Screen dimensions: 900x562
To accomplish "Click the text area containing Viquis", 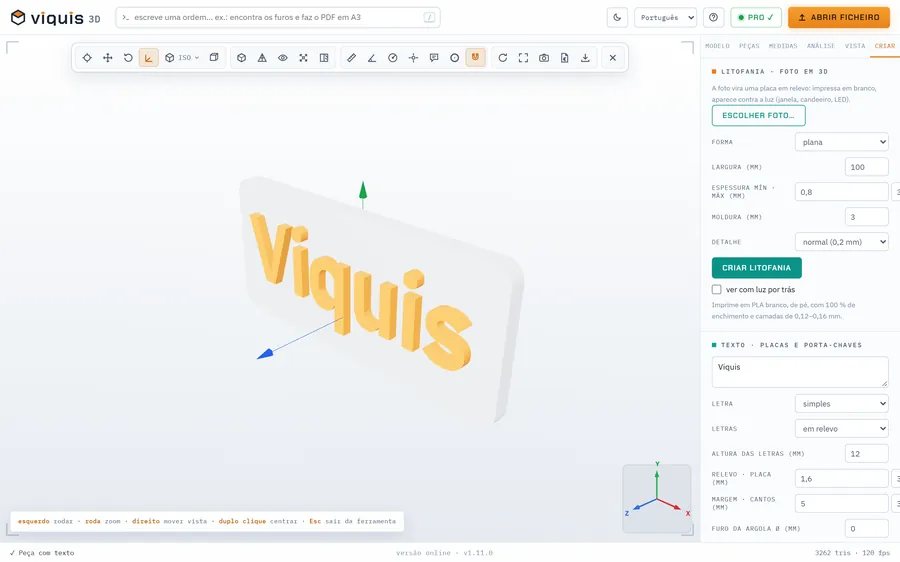I will pyautogui.click(x=800, y=372).
